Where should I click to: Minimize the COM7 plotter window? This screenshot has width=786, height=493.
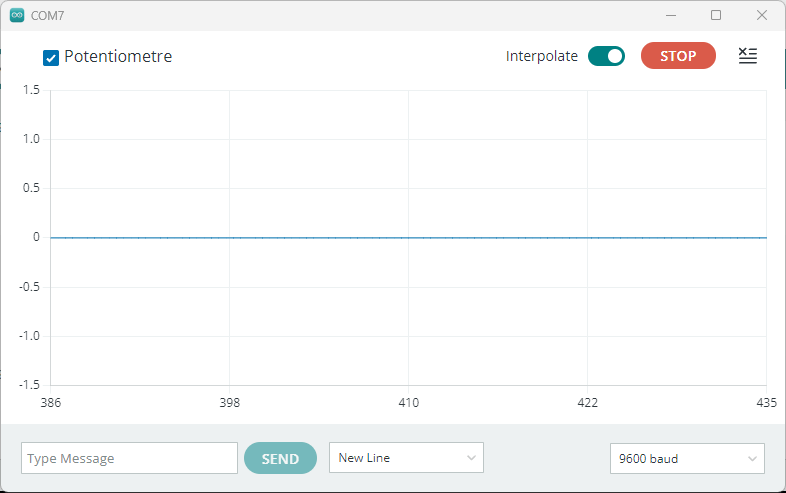coord(670,15)
